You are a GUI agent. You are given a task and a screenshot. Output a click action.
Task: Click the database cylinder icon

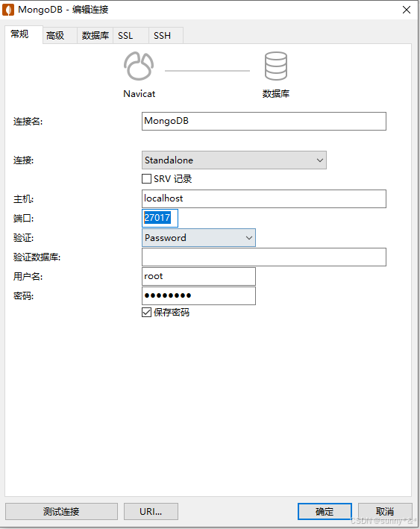(x=276, y=66)
